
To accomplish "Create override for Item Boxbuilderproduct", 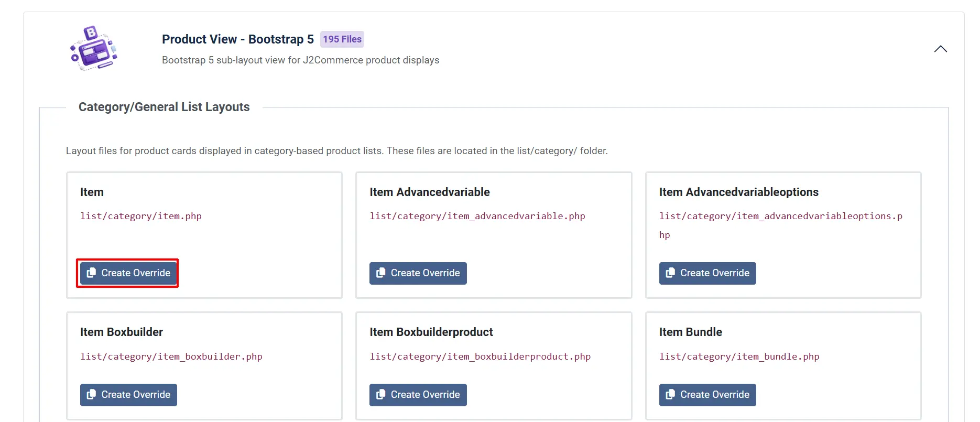I will click(418, 395).
